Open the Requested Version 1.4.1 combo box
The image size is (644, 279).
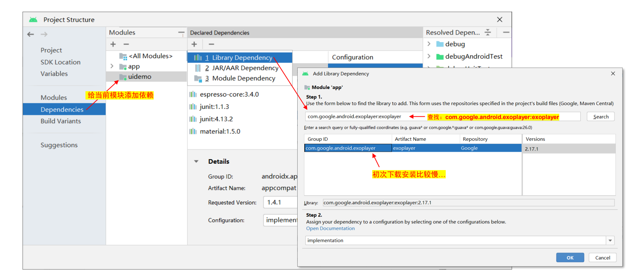280,202
